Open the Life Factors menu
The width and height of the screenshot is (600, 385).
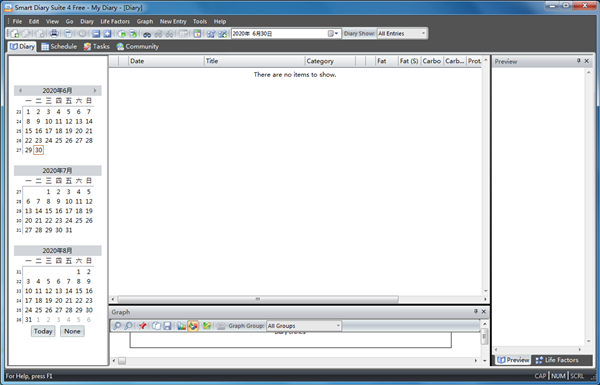coord(115,21)
